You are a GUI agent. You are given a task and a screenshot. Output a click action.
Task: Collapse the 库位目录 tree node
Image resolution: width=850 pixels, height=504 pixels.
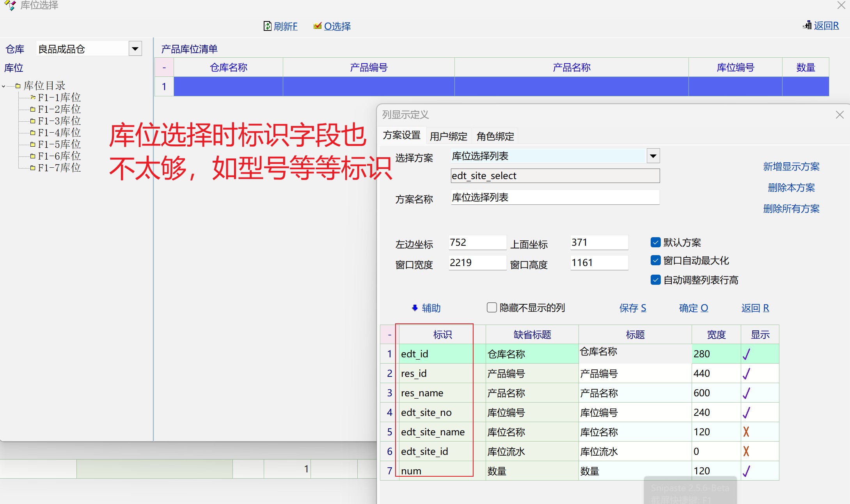pos(4,86)
